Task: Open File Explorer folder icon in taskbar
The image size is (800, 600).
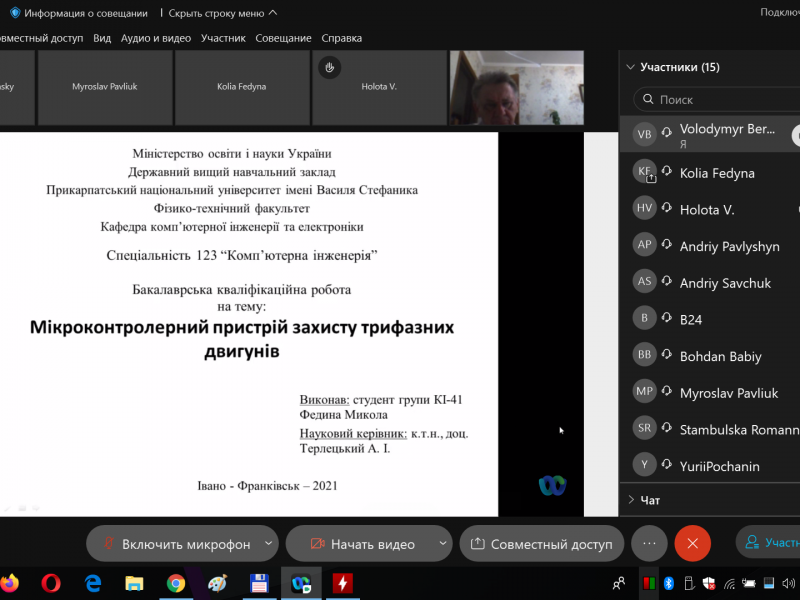Action: (x=134, y=582)
